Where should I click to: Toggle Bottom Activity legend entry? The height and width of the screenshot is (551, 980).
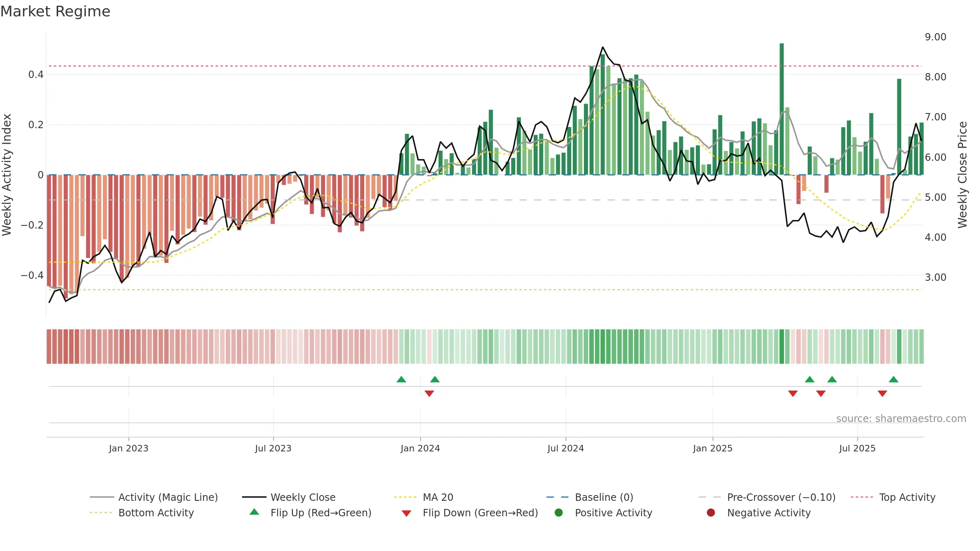coord(142,513)
